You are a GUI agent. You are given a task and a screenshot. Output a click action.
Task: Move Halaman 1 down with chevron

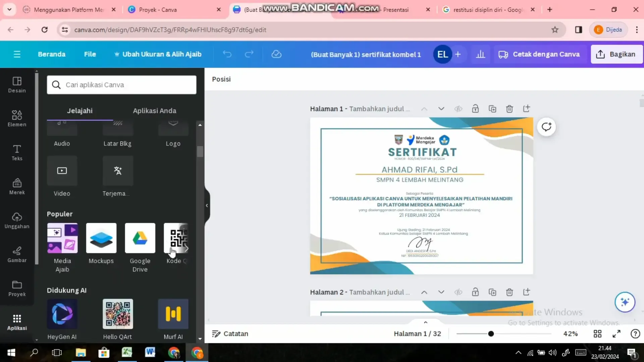[x=441, y=109]
